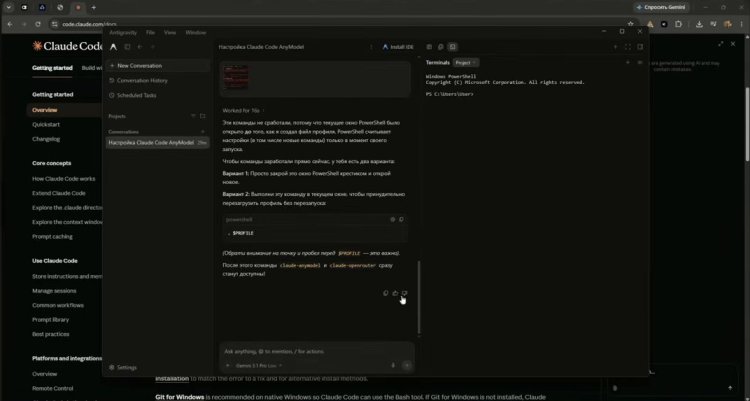The image size is (750, 401).
Task: Open the File menu in Antigravity
Action: point(150,33)
